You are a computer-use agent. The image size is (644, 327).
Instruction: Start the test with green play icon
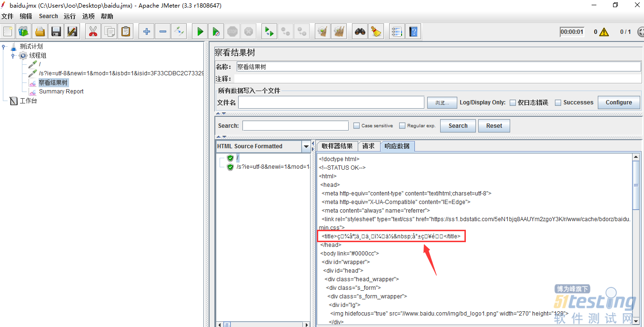(200, 32)
